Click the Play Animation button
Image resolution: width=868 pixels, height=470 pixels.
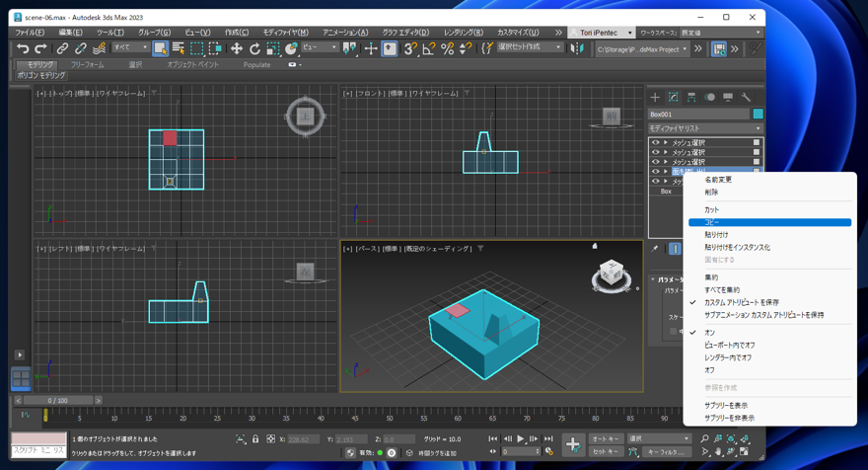click(x=521, y=439)
